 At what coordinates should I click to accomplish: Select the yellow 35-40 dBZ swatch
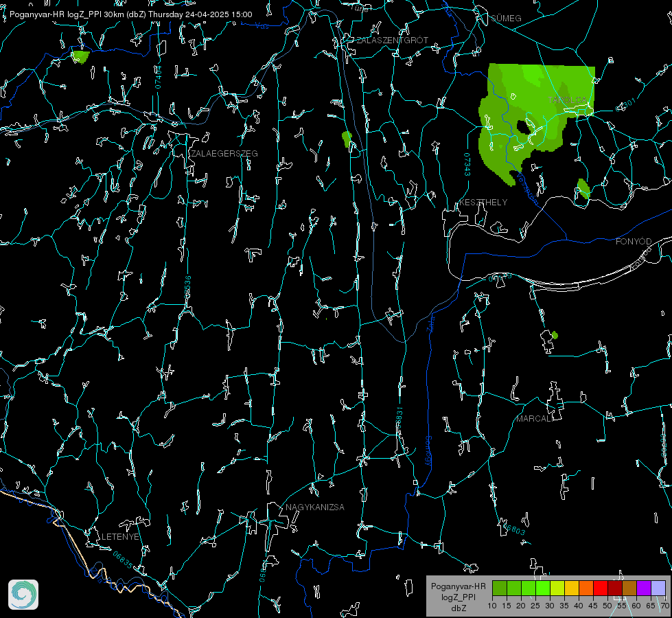tap(572, 588)
